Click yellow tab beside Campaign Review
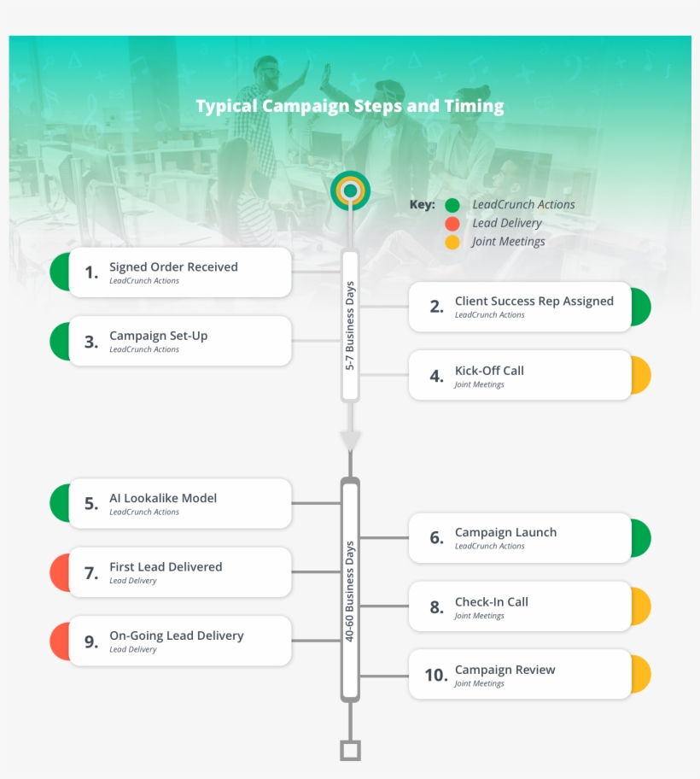The width and height of the screenshot is (700, 779). (x=641, y=675)
